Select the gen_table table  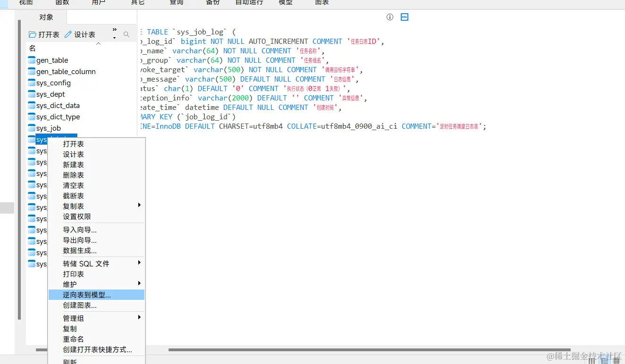click(48, 60)
